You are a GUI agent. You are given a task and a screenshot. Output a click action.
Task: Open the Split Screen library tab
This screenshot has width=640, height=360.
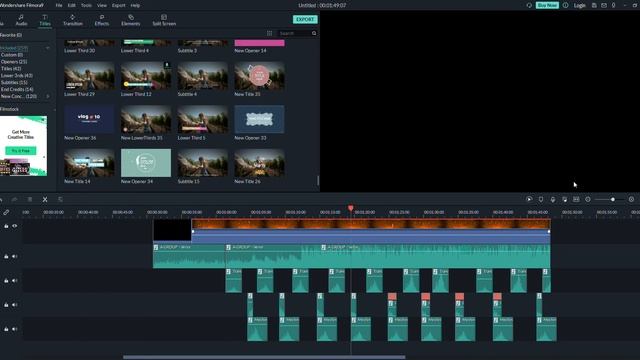(164, 20)
